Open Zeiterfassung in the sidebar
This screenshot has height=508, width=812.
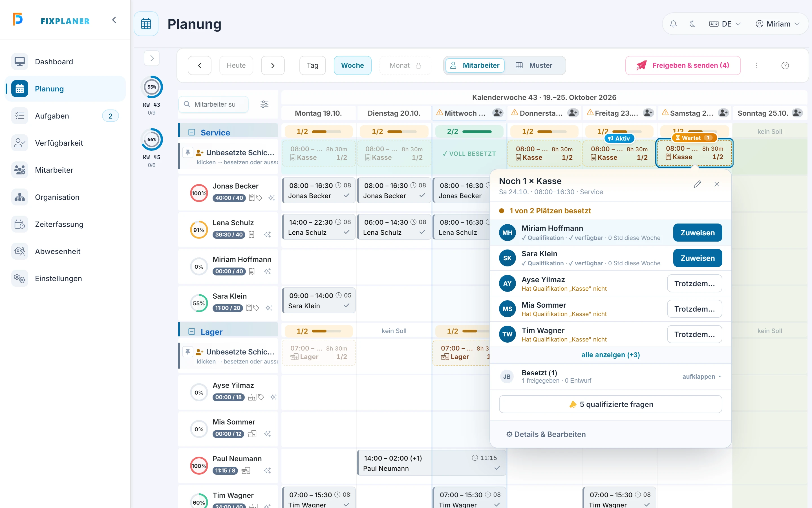point(65,224)
